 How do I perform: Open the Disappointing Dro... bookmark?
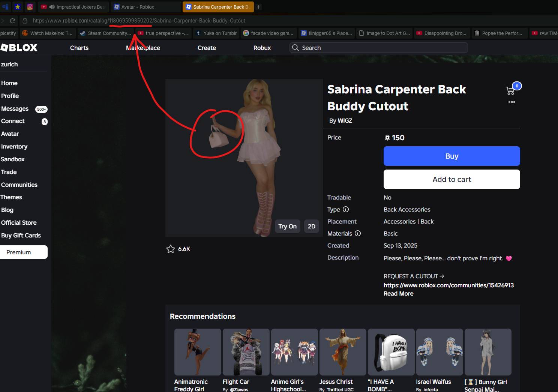coord(442,33)
